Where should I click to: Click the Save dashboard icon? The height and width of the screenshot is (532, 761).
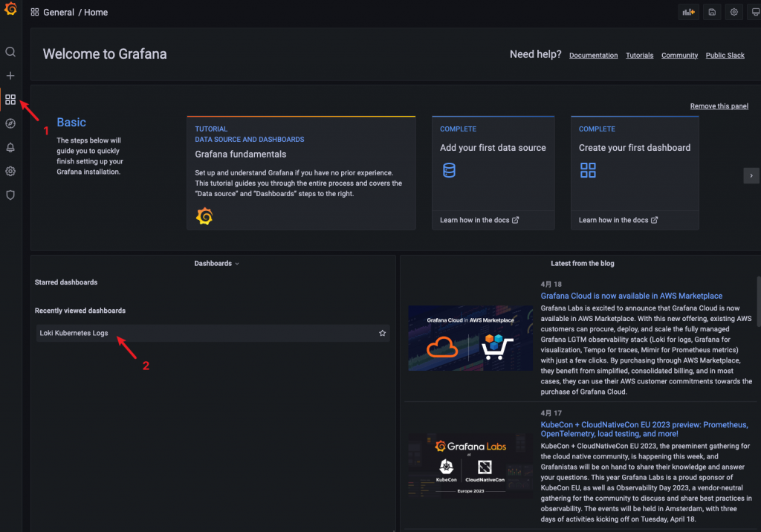pyautogui.click(x=712, y=12)
